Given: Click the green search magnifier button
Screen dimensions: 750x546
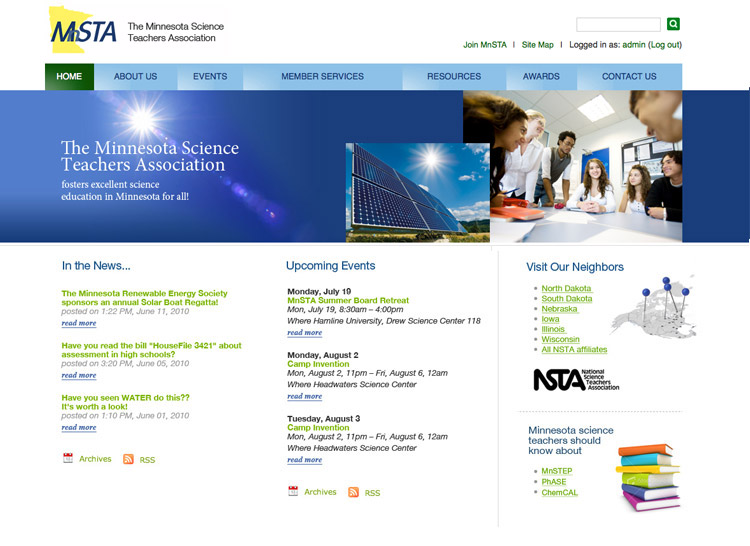Looking at the screenshot, I should 673,24.
